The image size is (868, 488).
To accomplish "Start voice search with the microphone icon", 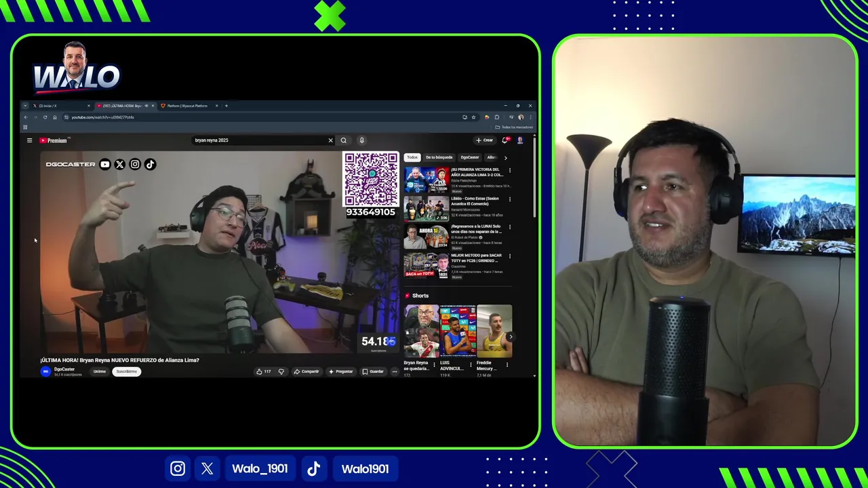I will 361,140.
